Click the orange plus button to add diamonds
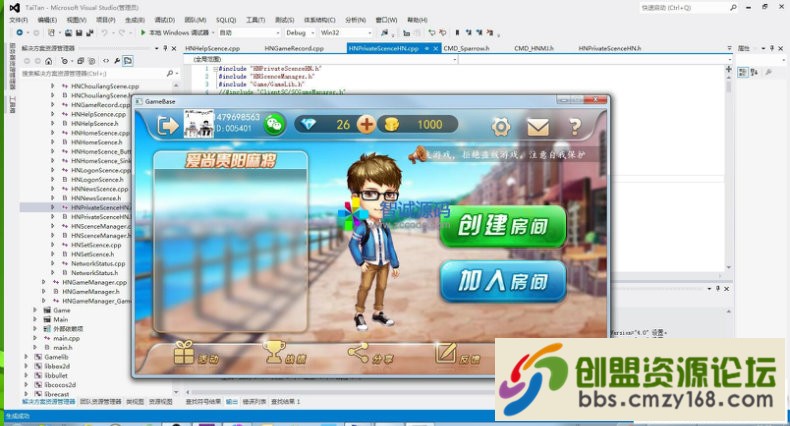 pos(366,124)
